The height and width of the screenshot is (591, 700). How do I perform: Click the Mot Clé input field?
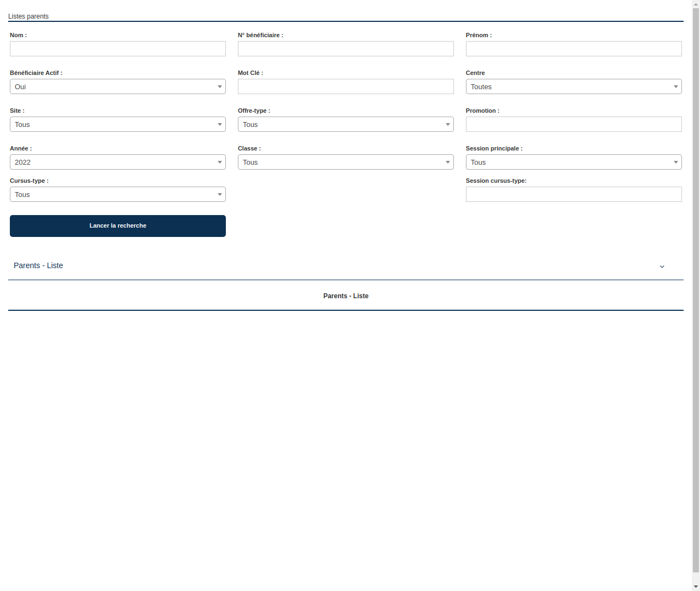[346, 86]
